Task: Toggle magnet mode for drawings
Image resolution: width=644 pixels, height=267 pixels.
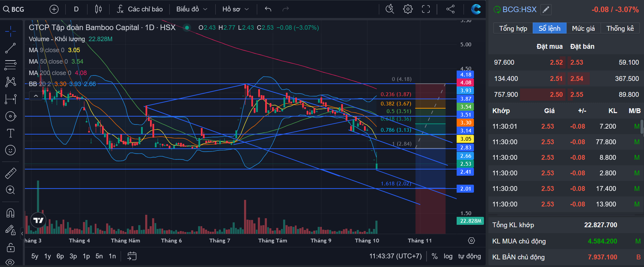Action: [10, 213]
